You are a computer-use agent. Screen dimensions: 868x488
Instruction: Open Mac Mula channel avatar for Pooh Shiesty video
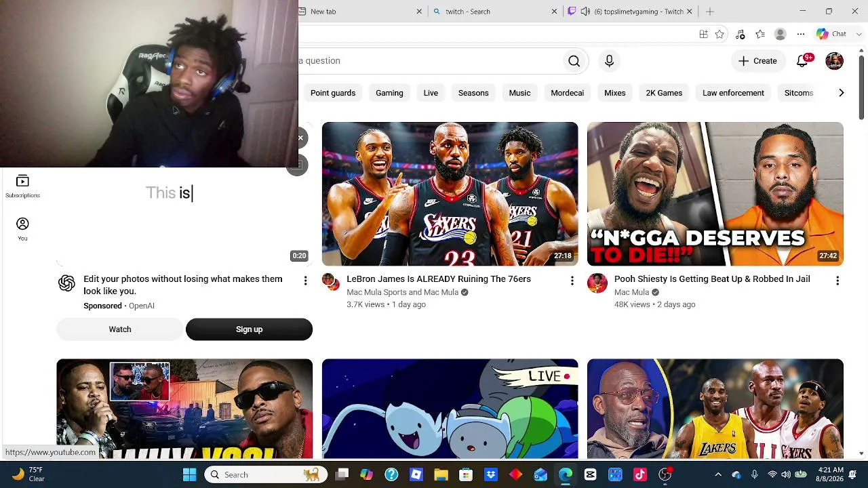(x=597, y=283)
